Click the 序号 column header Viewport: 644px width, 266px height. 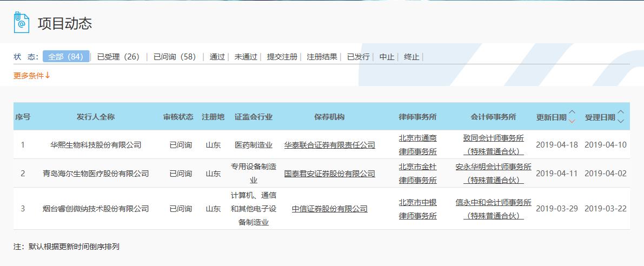click(x=23, y=117)
